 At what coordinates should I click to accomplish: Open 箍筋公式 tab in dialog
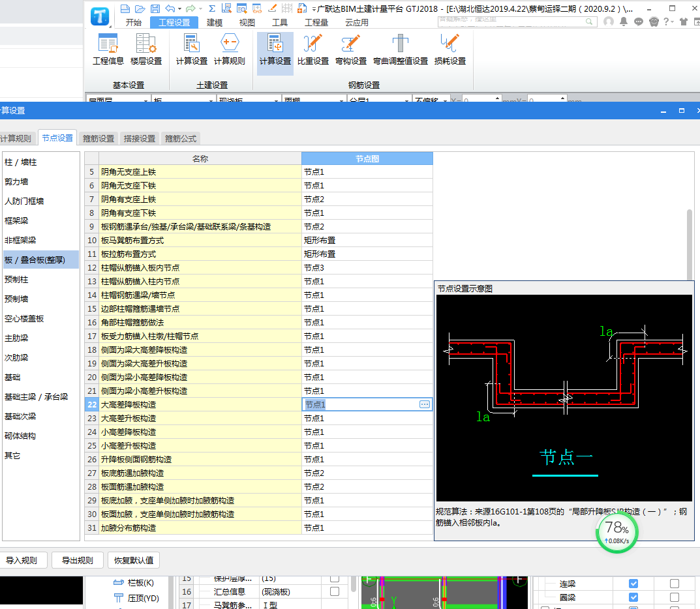tap(181, 138)
